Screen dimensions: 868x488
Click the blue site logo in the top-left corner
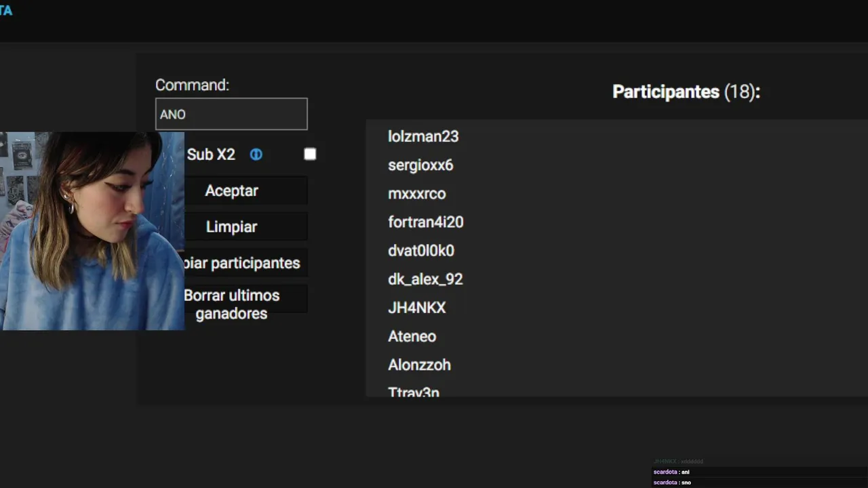coord(6,11)
